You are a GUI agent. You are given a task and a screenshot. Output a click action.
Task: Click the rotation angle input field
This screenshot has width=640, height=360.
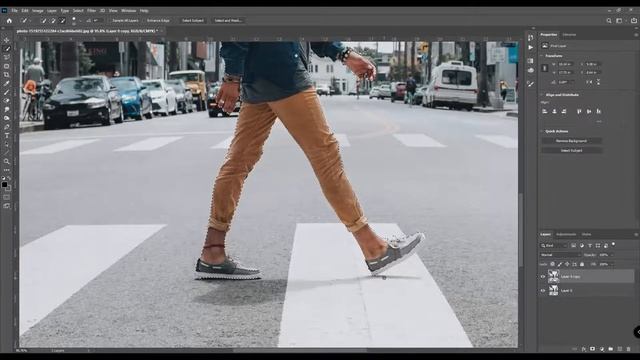pyautogui.click(x=566, y=82)
